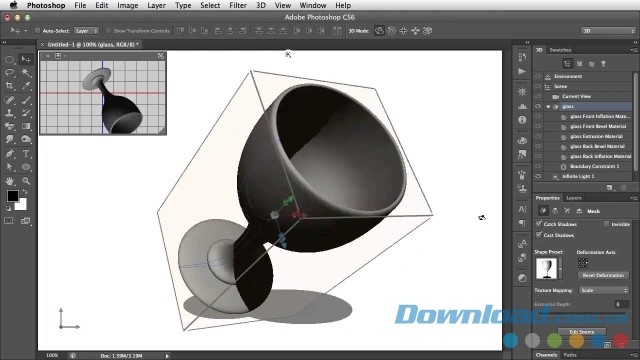Check the Invisible checkbox
Screen dimensions: 640x360
click(607, 224)
